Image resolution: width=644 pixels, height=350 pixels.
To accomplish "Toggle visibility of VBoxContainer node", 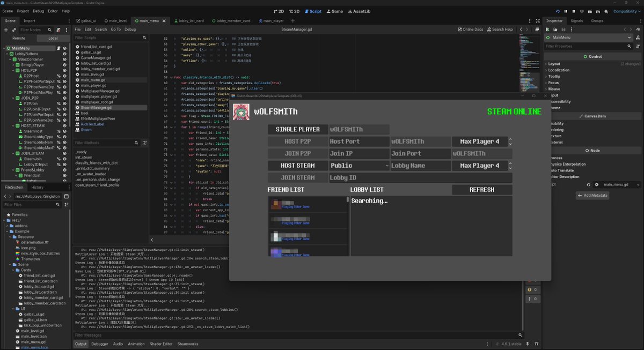I will point(64,59).
